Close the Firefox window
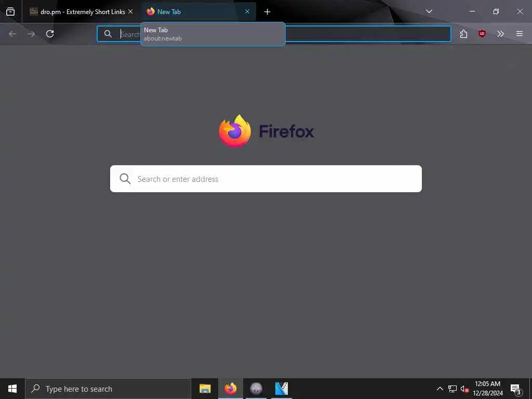 pos(520,11)
